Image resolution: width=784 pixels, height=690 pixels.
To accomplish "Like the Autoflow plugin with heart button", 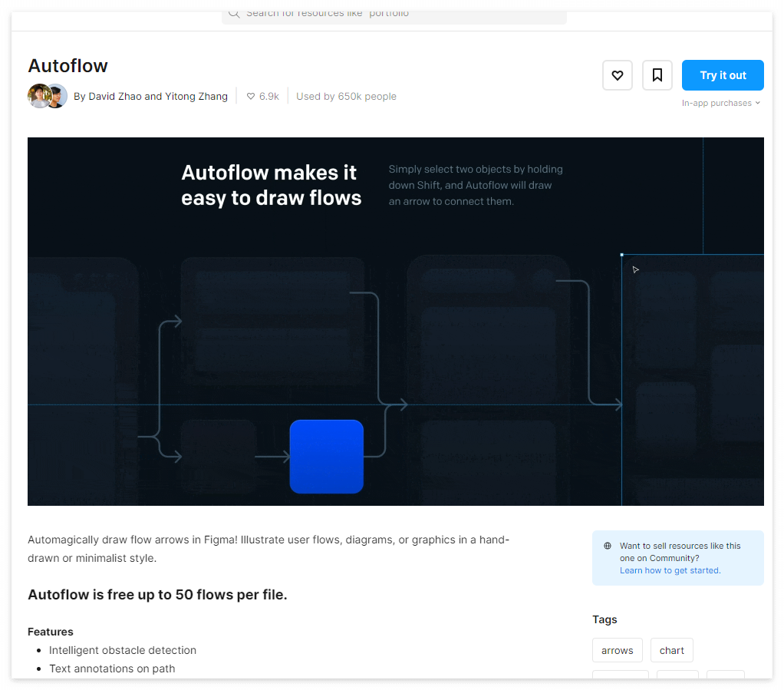I will point(617,75).
